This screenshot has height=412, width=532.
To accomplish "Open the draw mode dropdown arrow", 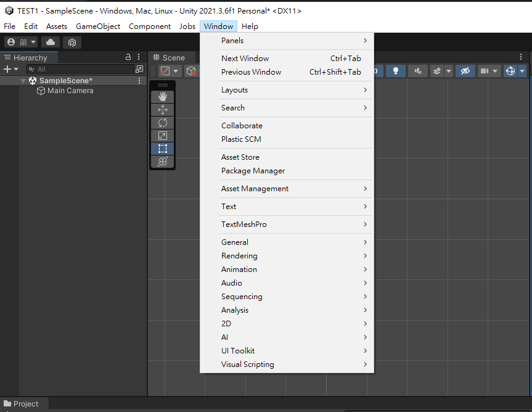I will (176, 71).
